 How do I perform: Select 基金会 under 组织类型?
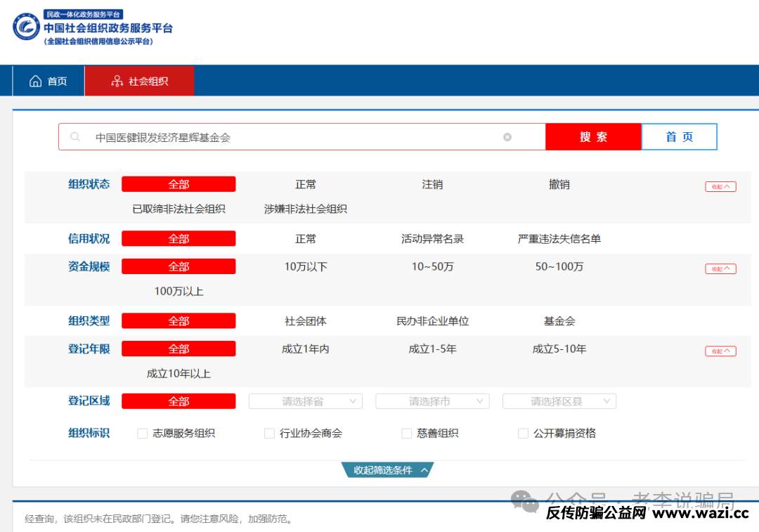(x=559, y=320)
